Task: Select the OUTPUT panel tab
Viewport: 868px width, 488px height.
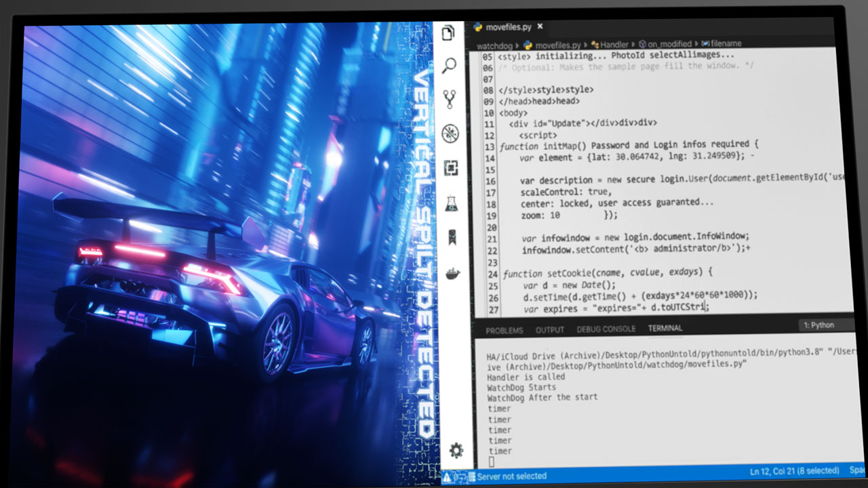Action: 550,329
